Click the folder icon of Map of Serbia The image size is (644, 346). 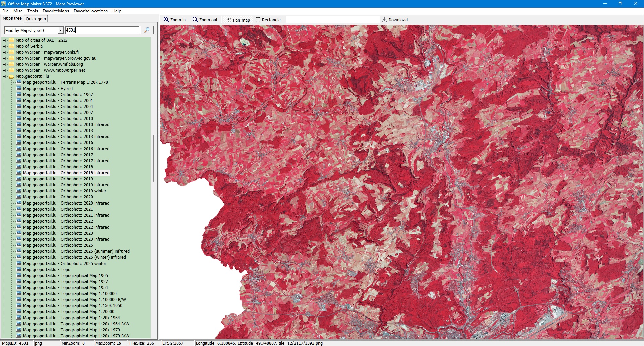pyautogui.click(x=11, y=46)
